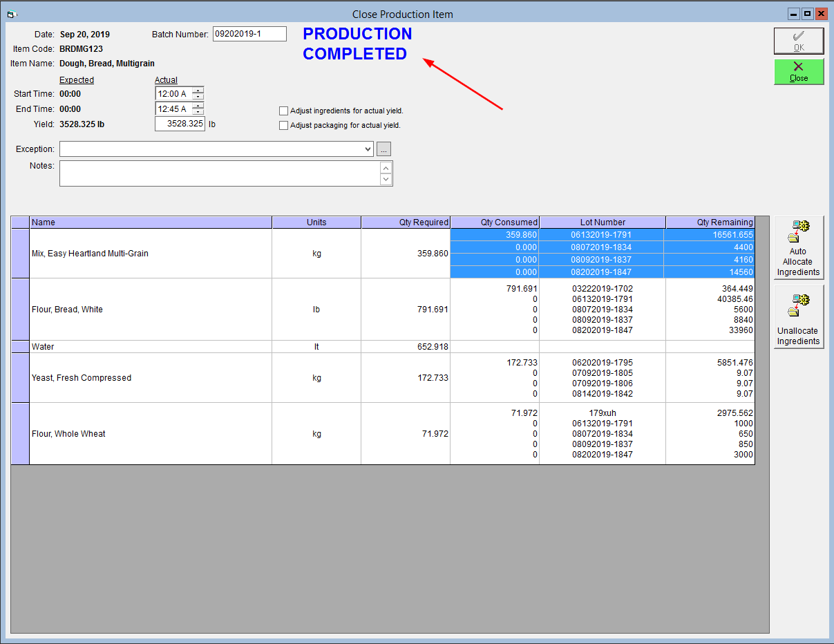Click the actual Yield input field

pos(180,124)
